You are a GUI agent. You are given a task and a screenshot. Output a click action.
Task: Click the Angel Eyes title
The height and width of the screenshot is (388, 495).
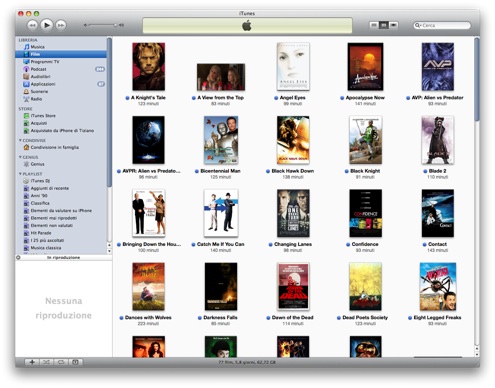tap(292, 98)
